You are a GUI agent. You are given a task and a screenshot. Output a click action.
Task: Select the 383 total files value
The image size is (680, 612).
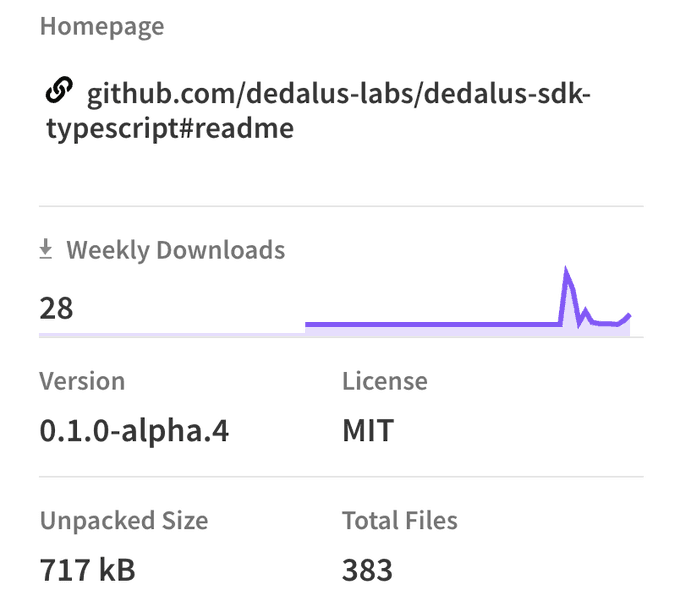(x=367, y=570)
